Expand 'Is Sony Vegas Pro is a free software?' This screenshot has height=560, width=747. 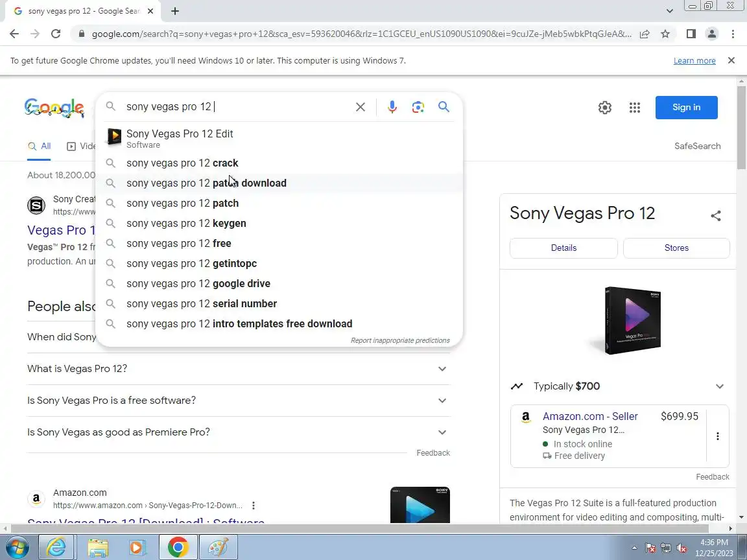point(239,401)
